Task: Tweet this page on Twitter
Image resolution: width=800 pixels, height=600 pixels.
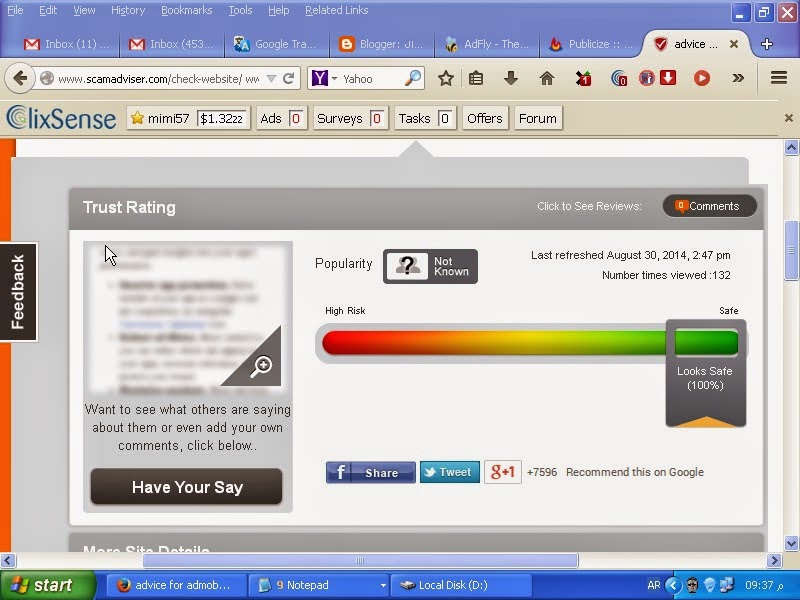Action: (449, 472)
